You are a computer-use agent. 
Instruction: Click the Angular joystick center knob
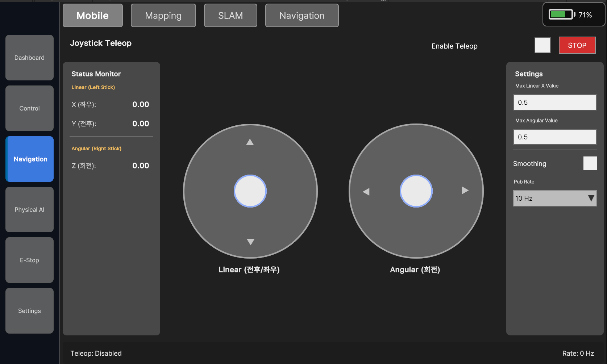[x=416, y=191]
